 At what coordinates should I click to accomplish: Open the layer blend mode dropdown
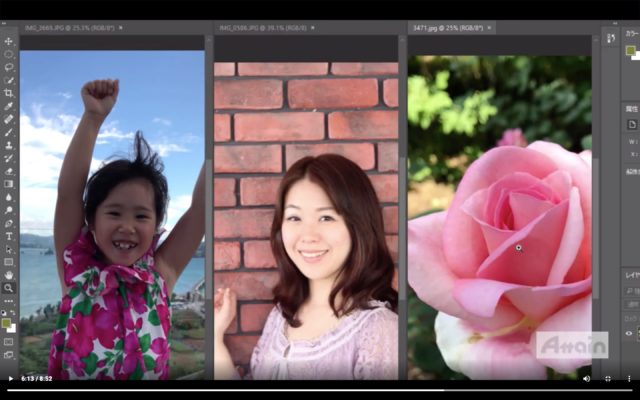coord(632,304)
